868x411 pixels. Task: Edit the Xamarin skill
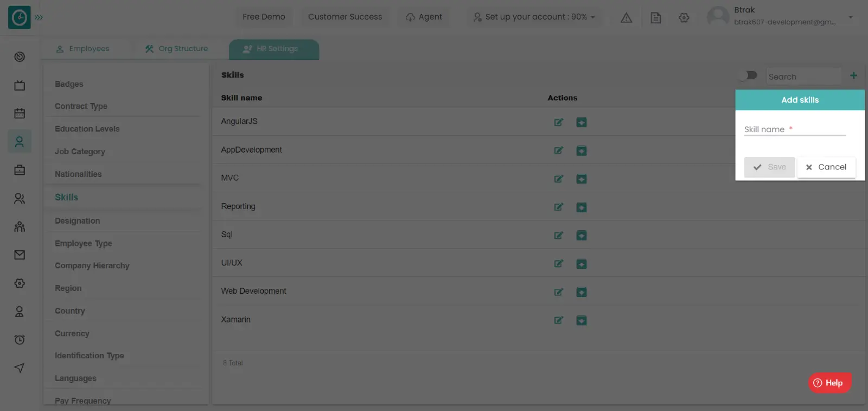pyautogui.click(x=558, y=320)
